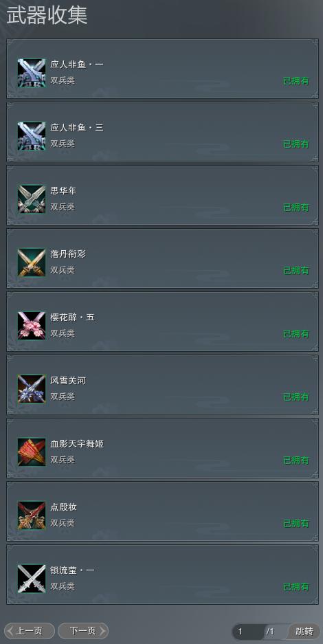Screen dimensions: 323x644
Task: Select the 血影天宇舞姬 list row title
Action: coord(77,444)
